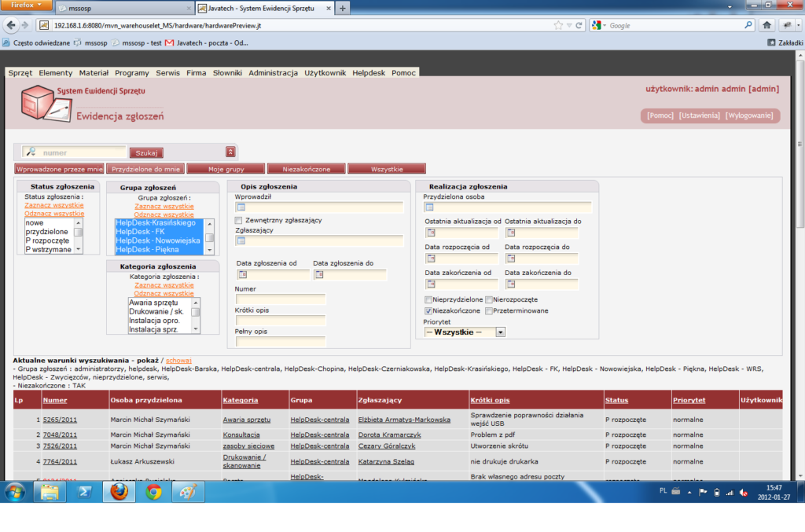The image size is (805, 532).
Task: Click the Firefox home button
Action: coord(767,25)
